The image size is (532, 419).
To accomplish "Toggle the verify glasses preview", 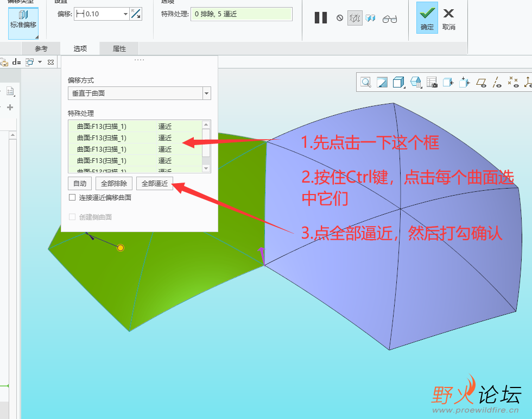I will pos(390,19).
